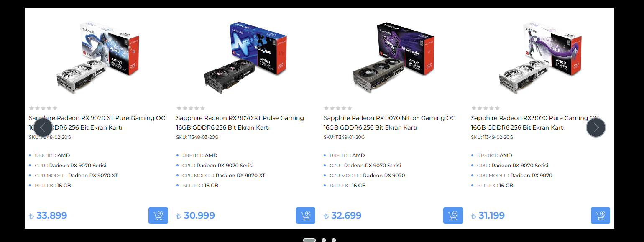Viewport: 644px width, 242px height.
Task: Open Sapphire Radeon RX 9070 Pure Gaming title
Action: click(x=535, y=123)
